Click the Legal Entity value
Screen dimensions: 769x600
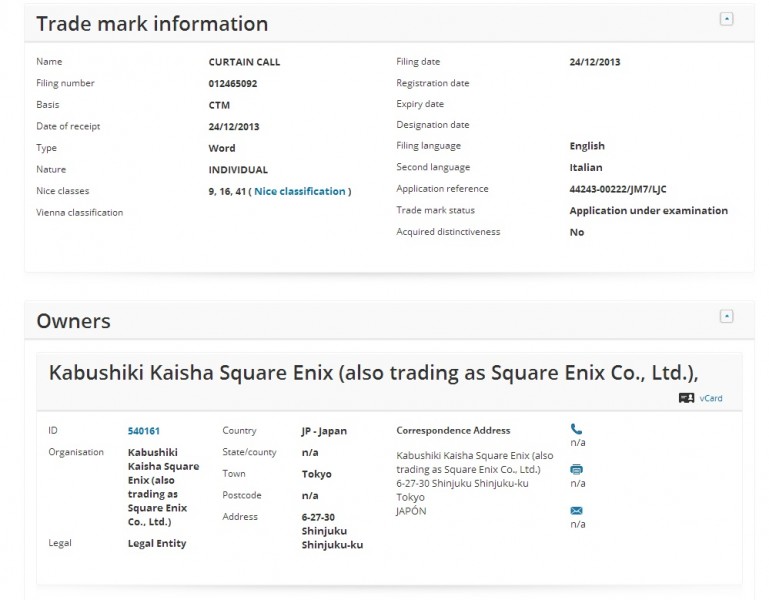coord(157,543)
